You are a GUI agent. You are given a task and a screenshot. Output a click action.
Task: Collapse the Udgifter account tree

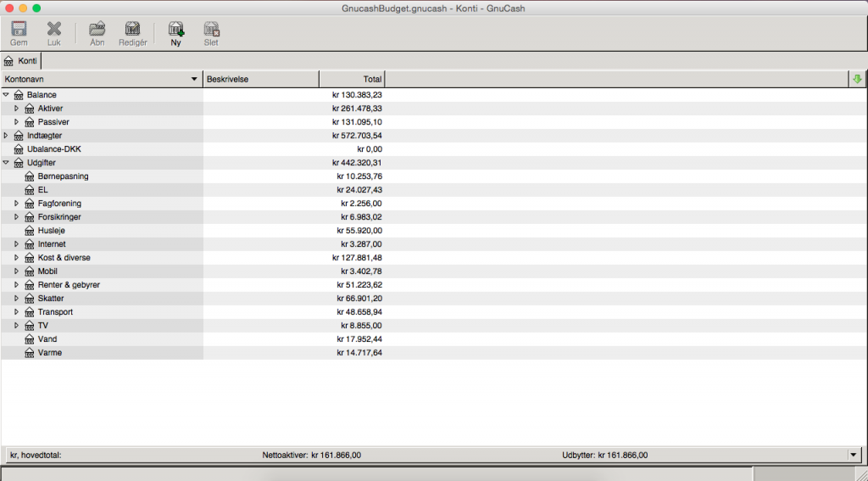tap(6, 163)
